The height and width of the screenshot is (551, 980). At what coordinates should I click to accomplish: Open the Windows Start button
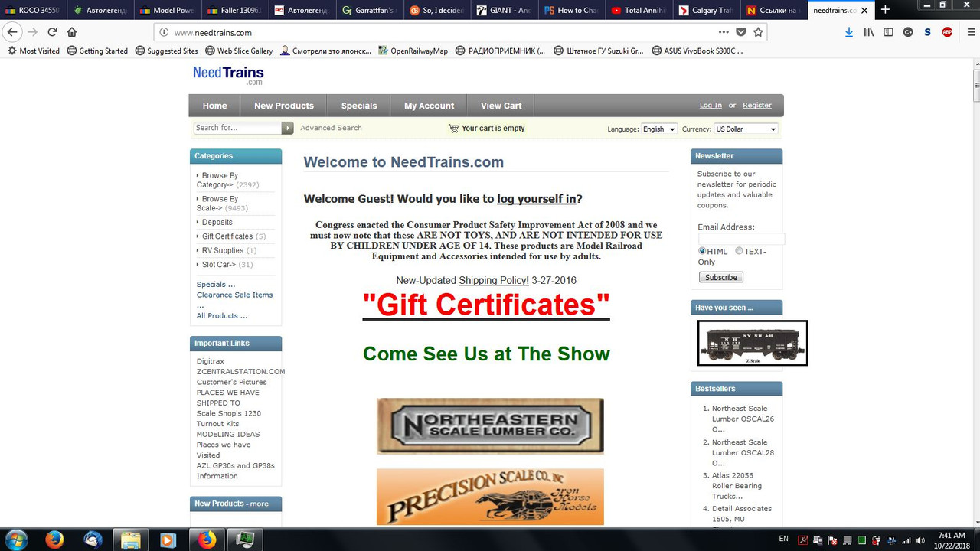[x=16, y=539]
